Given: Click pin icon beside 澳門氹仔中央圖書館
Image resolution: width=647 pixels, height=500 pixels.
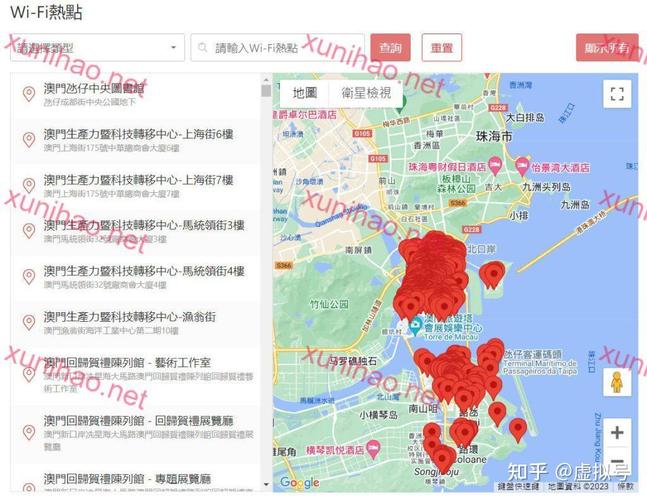Looking at the screenshot, I should (x=28, y=94).
